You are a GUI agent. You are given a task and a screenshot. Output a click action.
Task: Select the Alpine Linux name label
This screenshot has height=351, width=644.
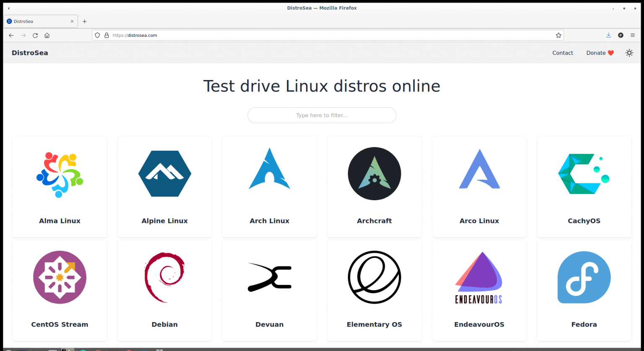pyautogui.click(x=165, y=221)
